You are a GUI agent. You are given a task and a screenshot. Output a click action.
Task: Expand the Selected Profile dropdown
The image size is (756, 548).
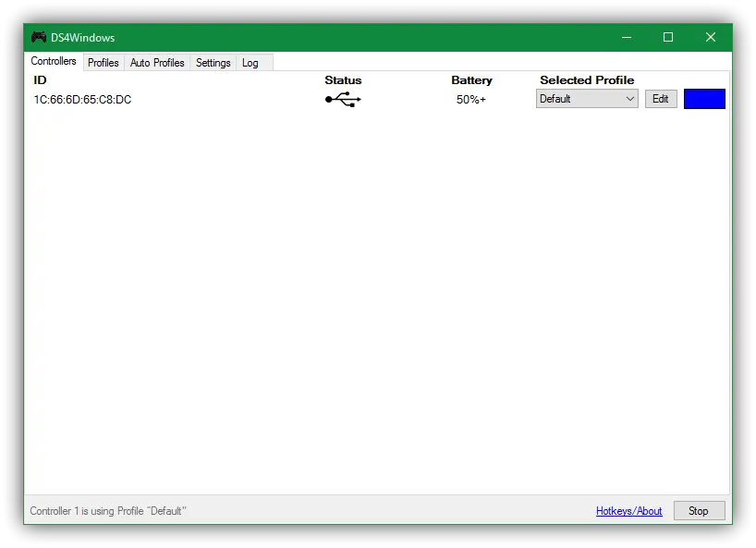pyautogui.click(x=587, y=99)
